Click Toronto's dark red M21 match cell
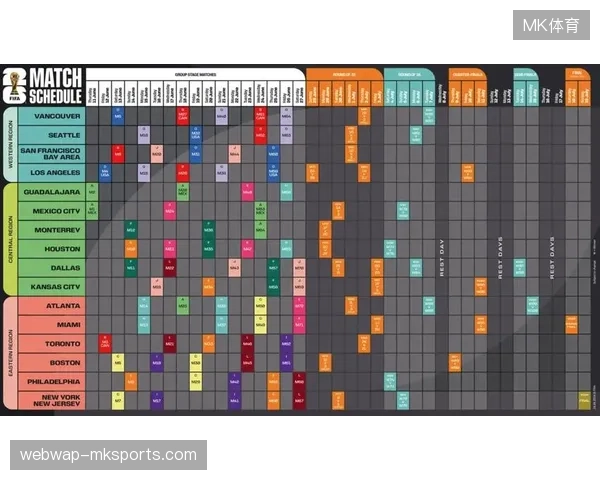Screen dimensions: 600x480 click(x=170, y=344)
